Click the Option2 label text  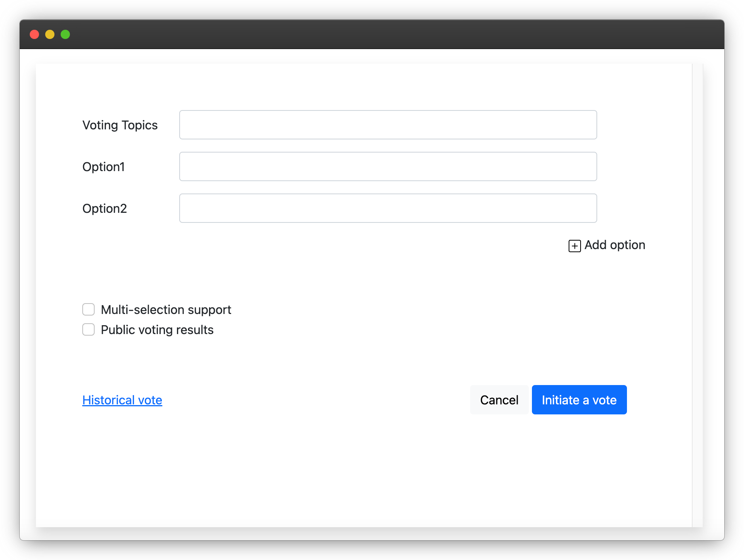click(104, 208)
